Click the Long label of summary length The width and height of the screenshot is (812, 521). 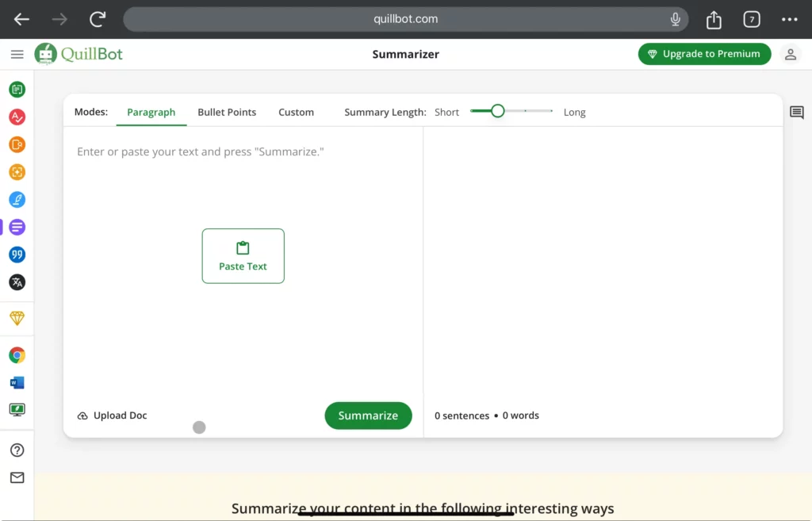574,113
